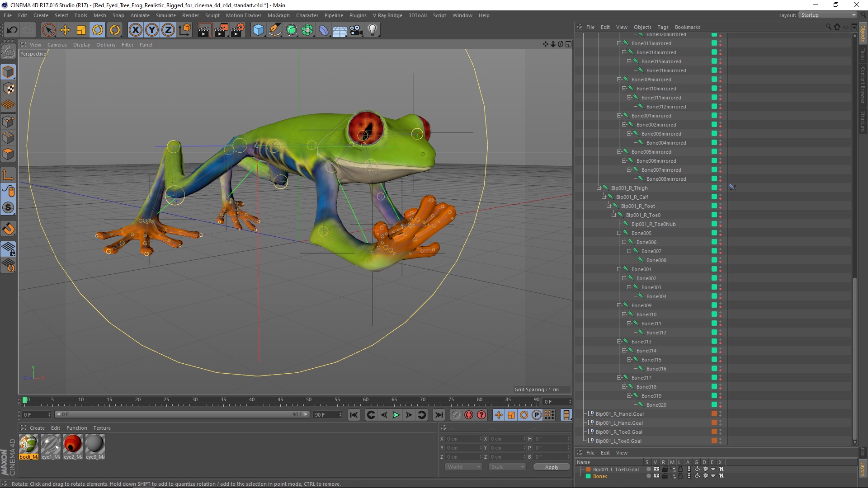Click the Array modeling object icon
This screenshot has height=488, width=868.
coord(308,30)
